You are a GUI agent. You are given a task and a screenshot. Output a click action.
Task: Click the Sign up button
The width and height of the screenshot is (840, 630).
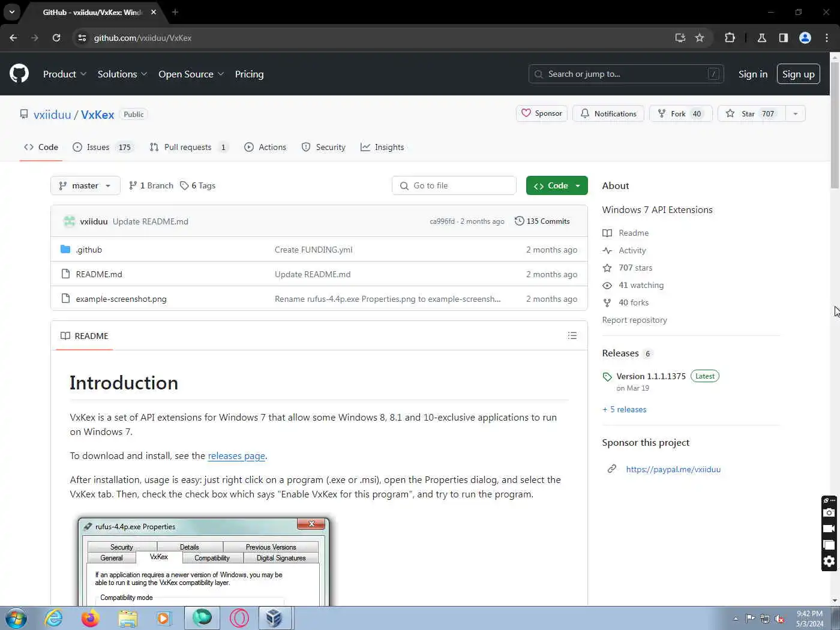pos(798,74)
